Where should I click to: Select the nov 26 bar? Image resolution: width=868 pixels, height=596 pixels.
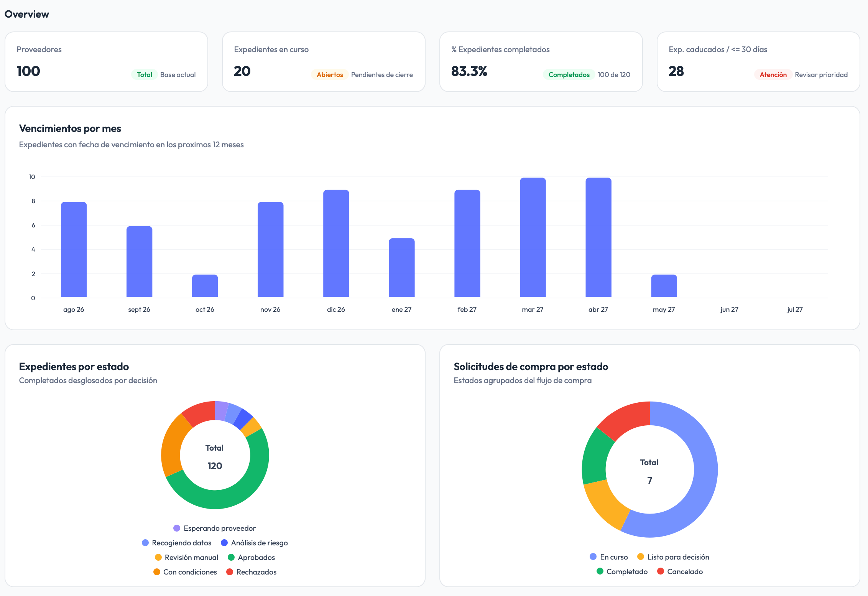(x=270, y=249)
